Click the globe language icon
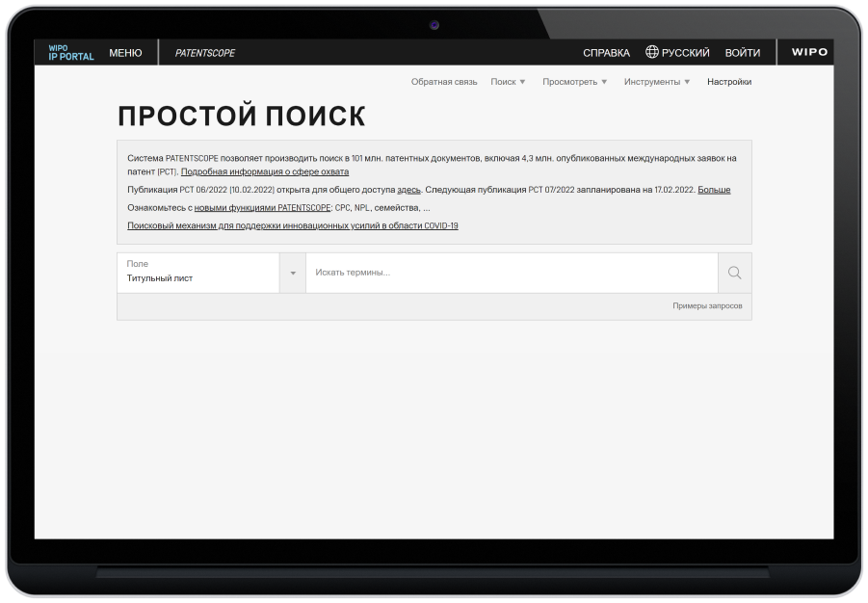 tap(652, 53)
